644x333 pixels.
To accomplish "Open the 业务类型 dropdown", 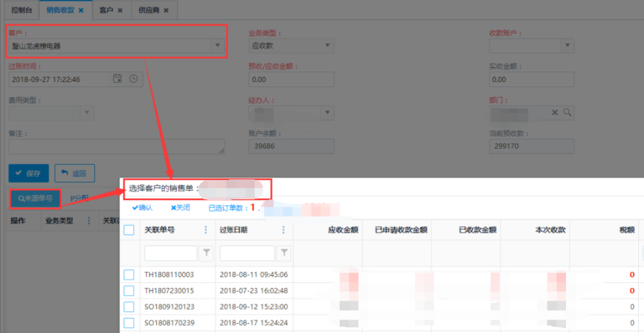I will click(x=327, y=46).
